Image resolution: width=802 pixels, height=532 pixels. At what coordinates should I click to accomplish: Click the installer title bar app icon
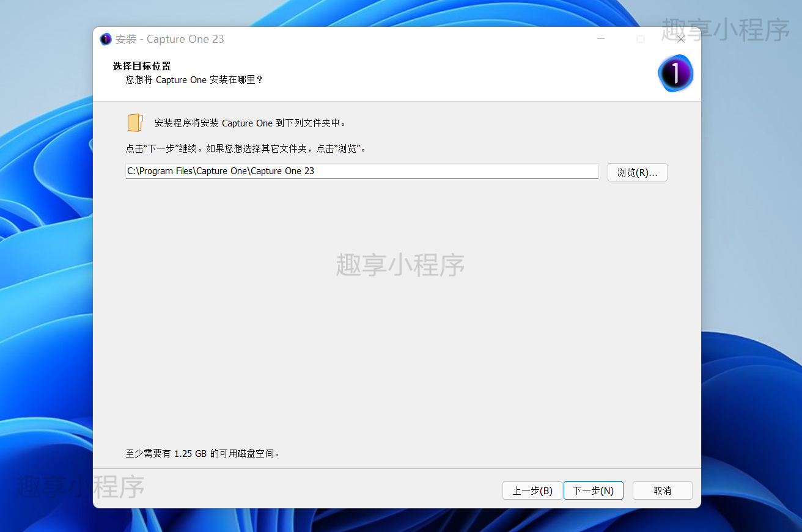106,39
